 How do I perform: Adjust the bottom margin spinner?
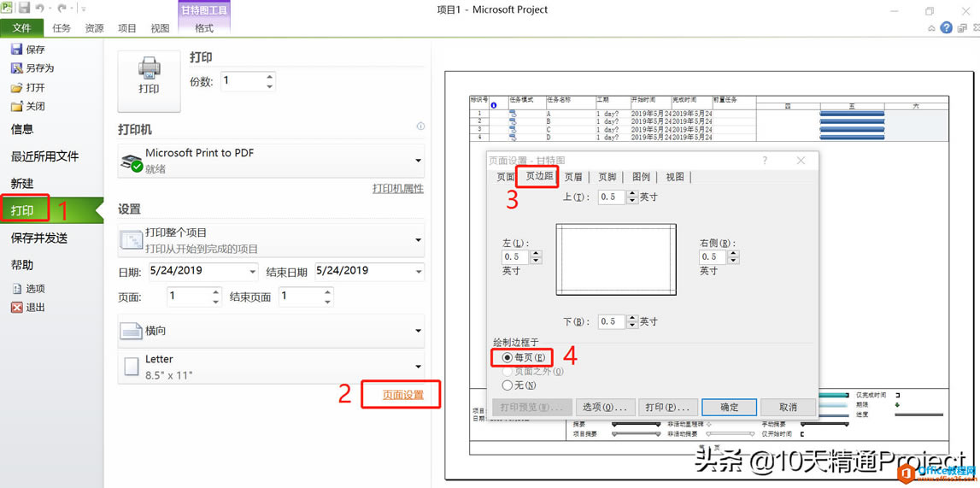click(x=632, y=322)
